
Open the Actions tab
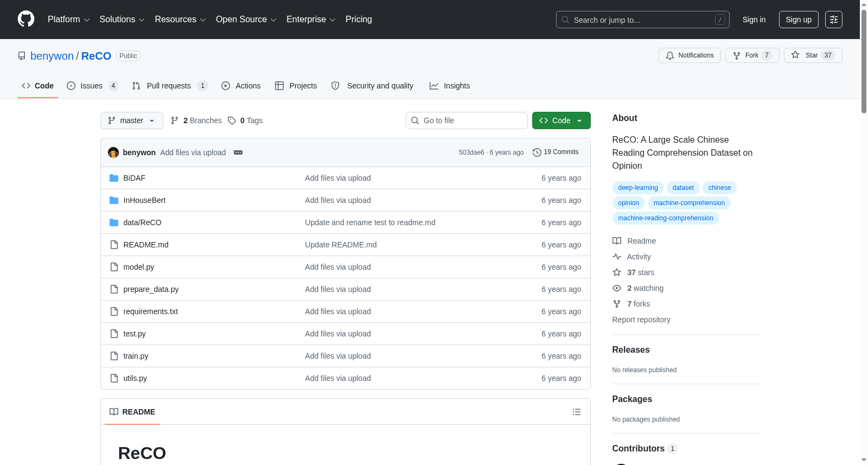241,86
